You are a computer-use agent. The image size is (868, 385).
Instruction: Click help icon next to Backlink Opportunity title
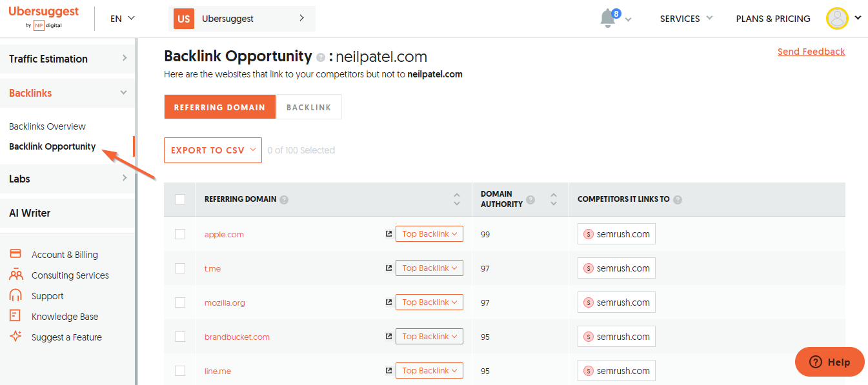click(x=321, y=57)
